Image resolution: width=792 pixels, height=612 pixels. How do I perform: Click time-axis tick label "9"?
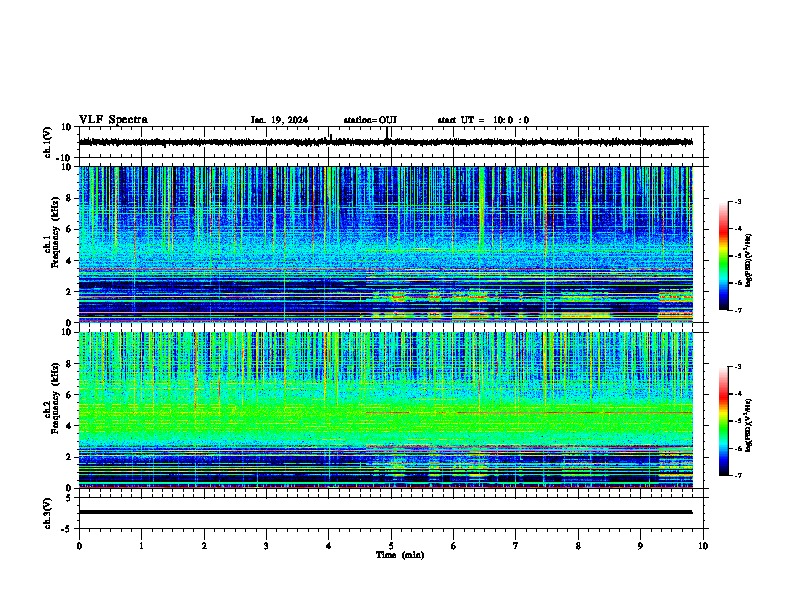coord(640,546)
